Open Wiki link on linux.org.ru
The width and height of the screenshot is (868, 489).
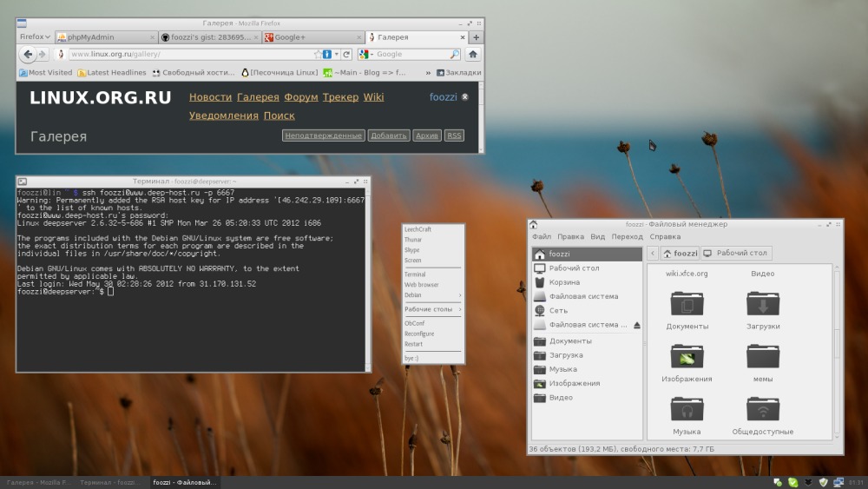(x=373, y=97)
